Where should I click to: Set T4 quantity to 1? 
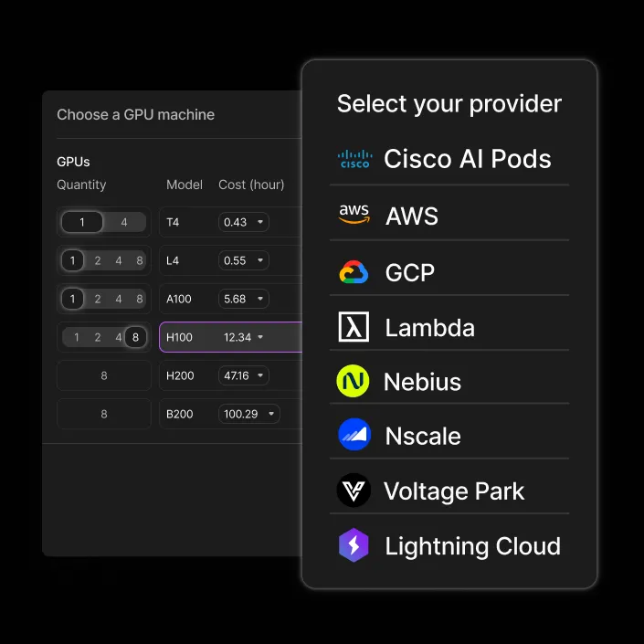tap(82, 222)
